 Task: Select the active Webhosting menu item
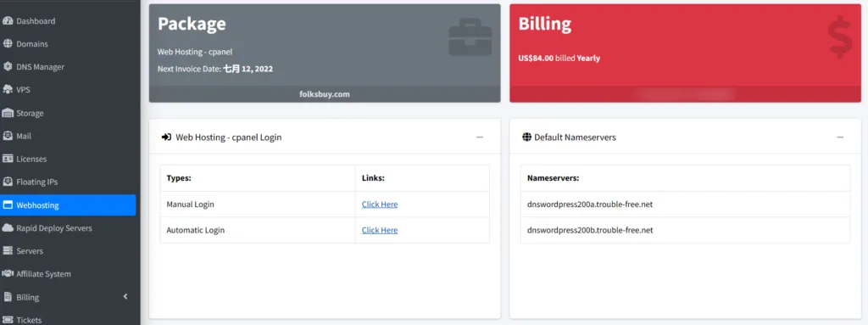(x=68, y=205)
